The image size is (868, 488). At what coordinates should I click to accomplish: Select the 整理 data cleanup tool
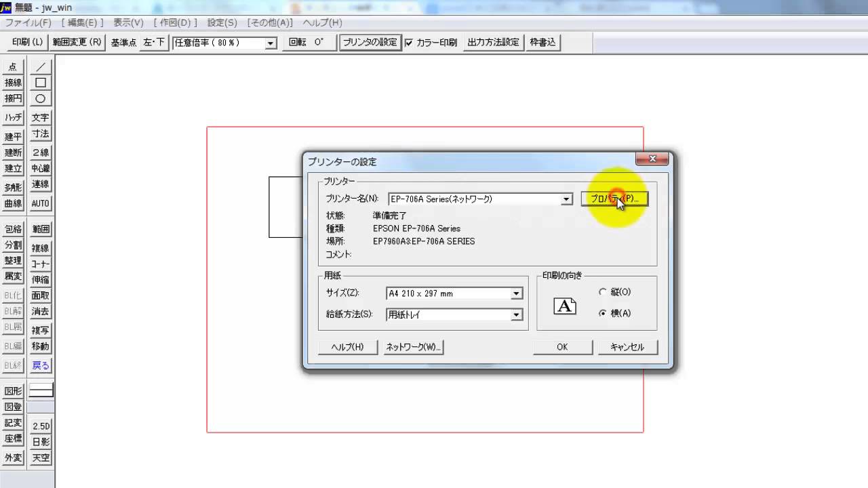(13, 260)
